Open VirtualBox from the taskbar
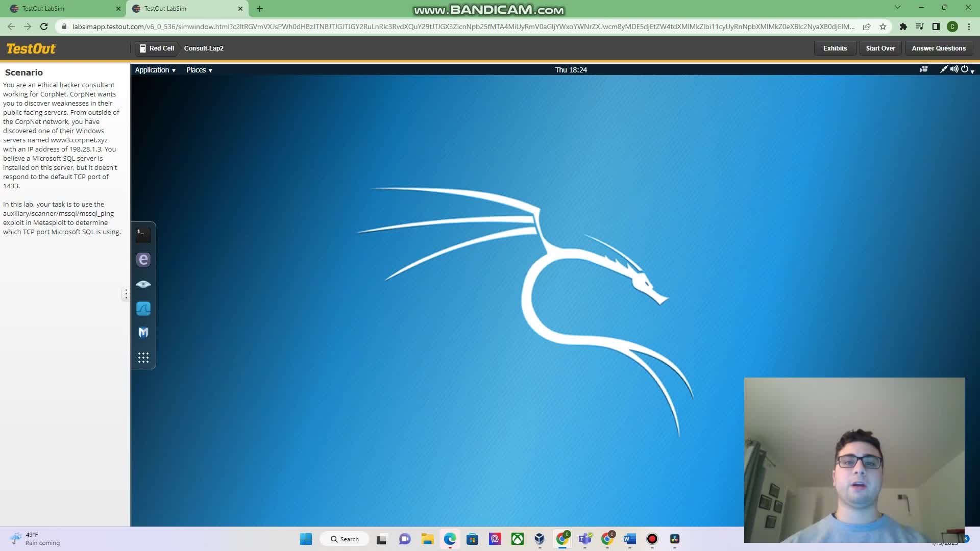Screen dimensions: 980x551 540,539
